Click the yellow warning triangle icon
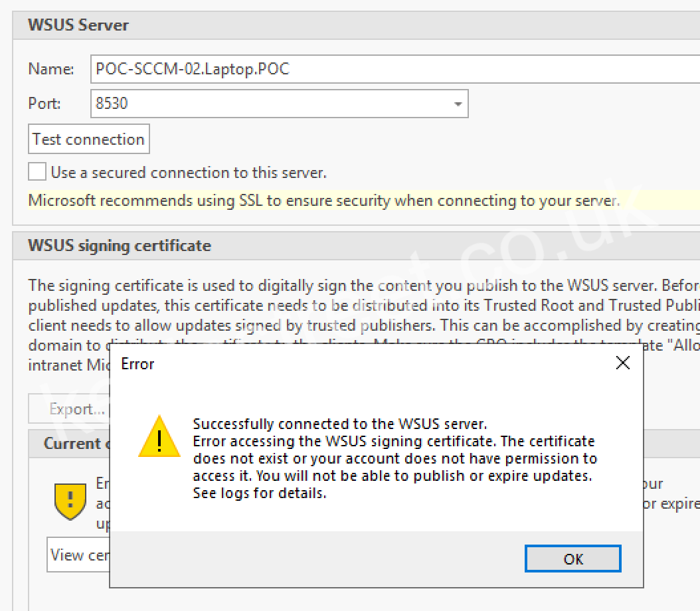 [159, 436]
